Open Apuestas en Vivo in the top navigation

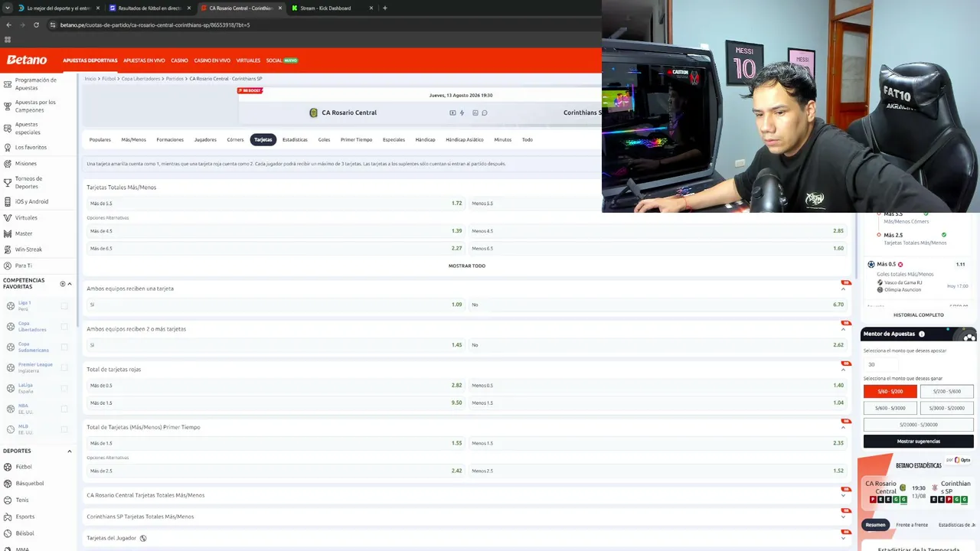[x=144, y=60]
